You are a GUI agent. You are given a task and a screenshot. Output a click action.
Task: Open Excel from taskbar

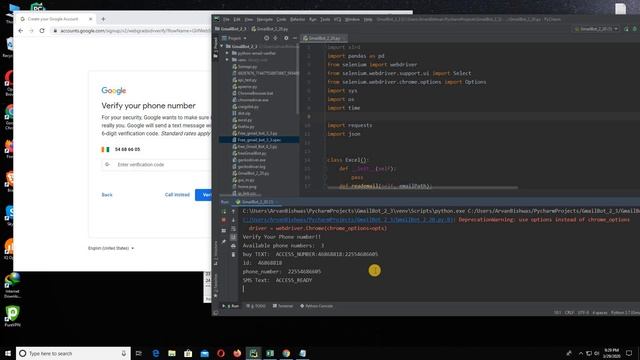tap(270, 353)
